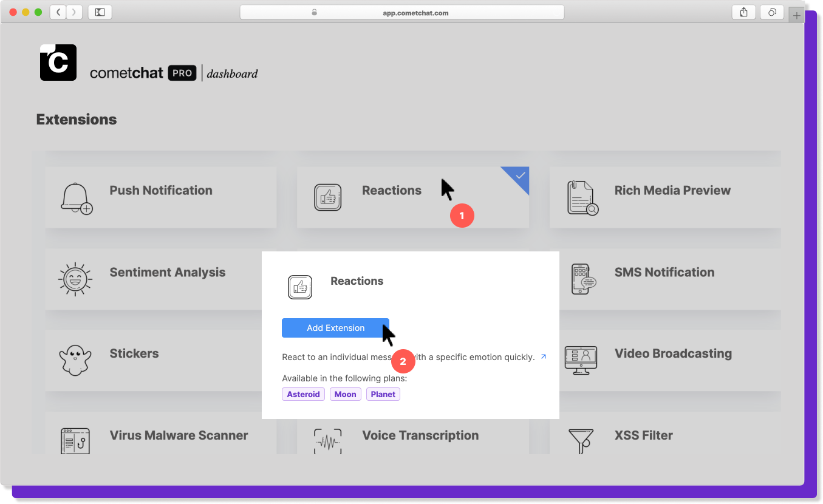Click the Virus Malware Scanner icon
The width and height of the screenshot is (823, 504).
point(75,441)
